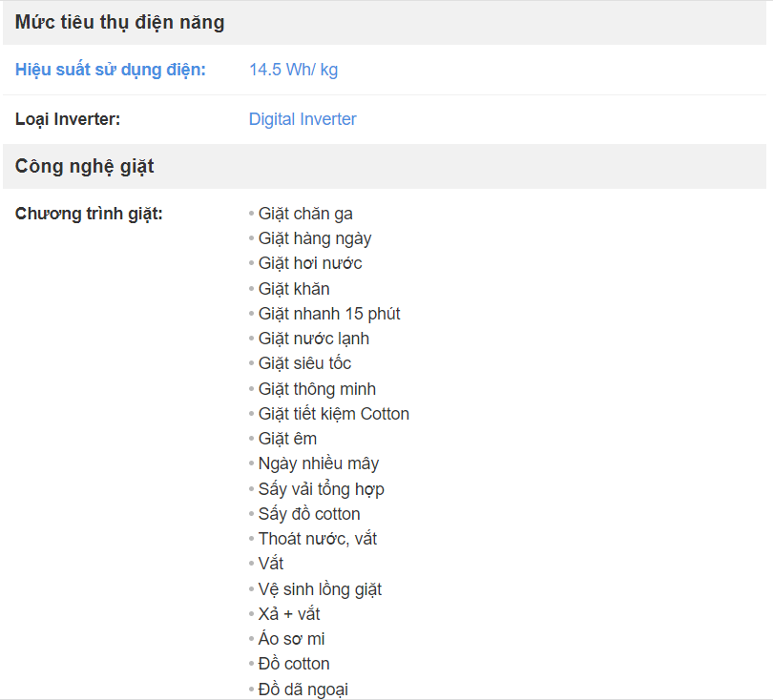
Task: Click 'Giặt tiết kiệm Cotton' entry
Action: tap(334, 414)
